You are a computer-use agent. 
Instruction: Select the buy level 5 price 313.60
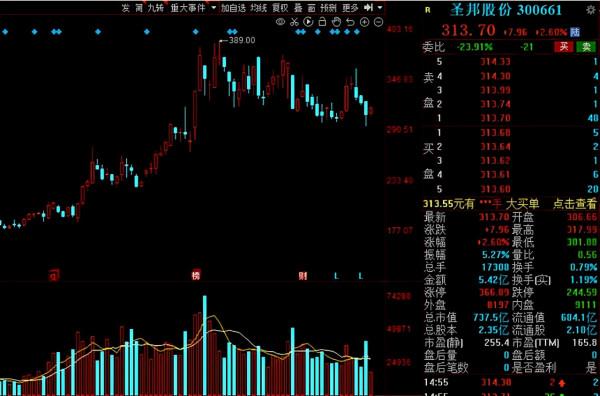pyautogui.click(x=496, y=189)
